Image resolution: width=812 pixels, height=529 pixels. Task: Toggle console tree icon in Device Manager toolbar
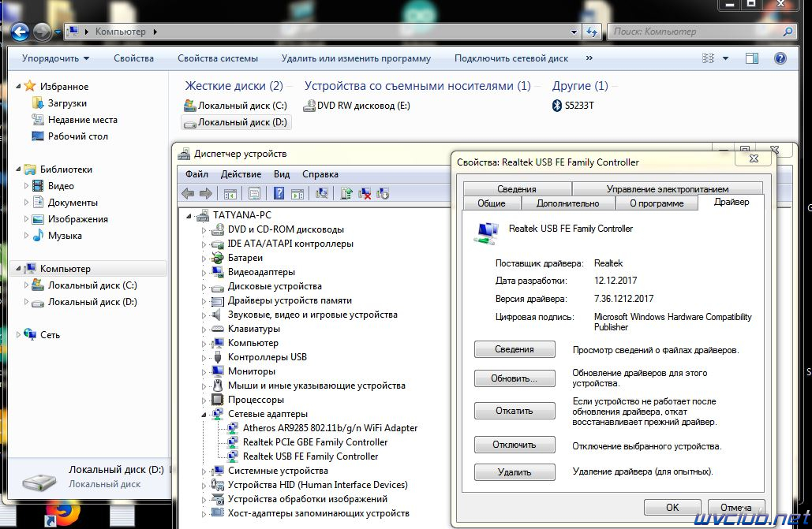coord(230,194)
